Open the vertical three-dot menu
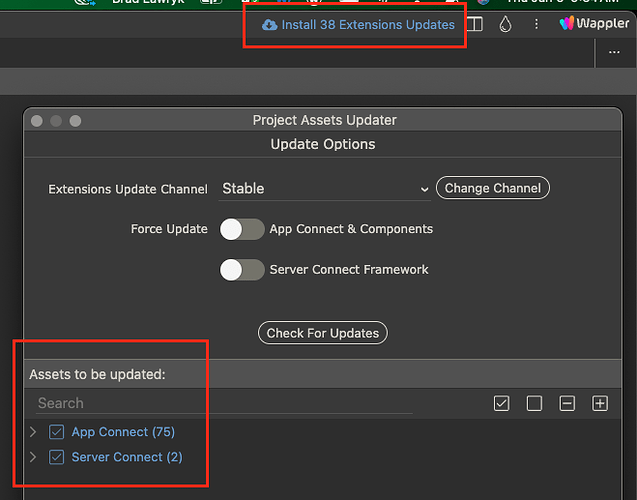Image resolution: width=637 pixels, height=500 pixels. tap(536, 24)
